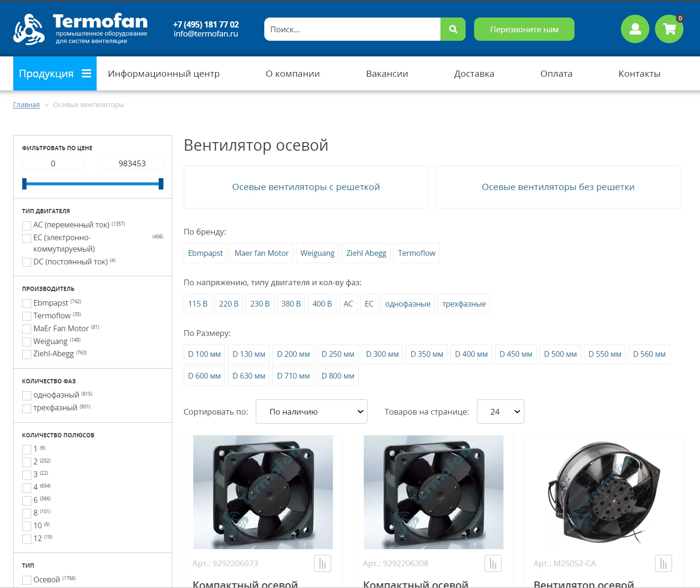Image resolution: width=700 pixels, height=588 pixels.
Task: Tick the Termoflow manufacturer filter
Action: click(x=27, y=316)
